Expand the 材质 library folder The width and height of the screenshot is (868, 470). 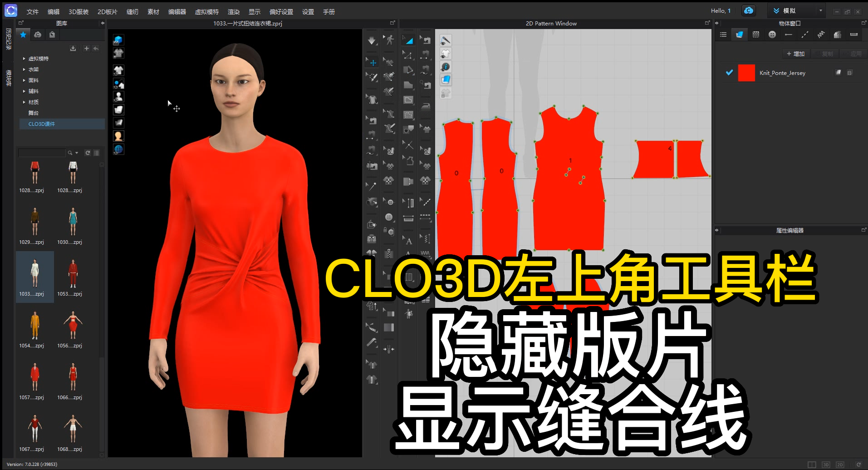24,102
